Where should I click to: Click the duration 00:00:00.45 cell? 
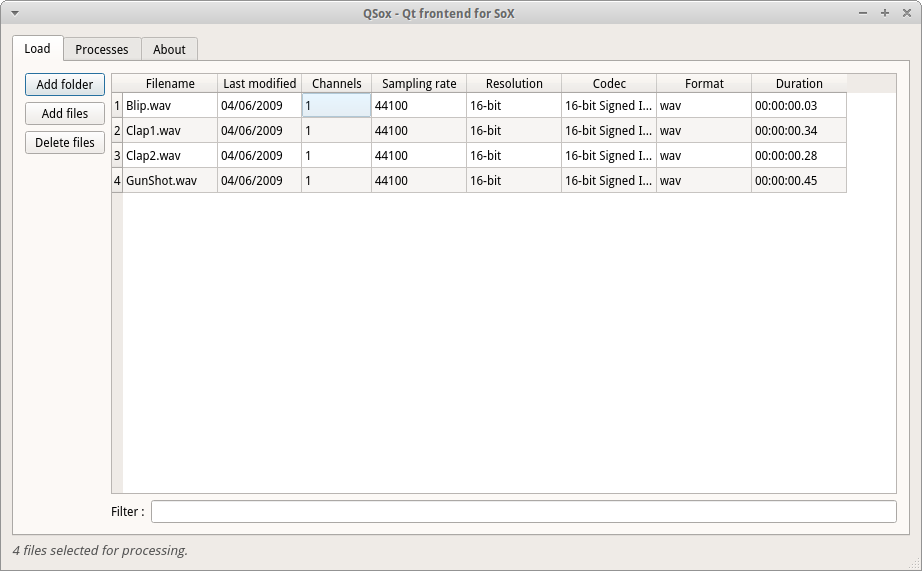[799, 181]
